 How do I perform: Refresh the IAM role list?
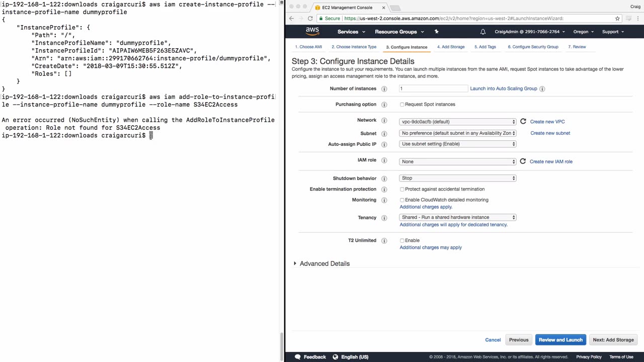click(x=523, y=161)
